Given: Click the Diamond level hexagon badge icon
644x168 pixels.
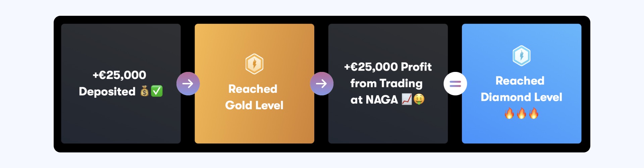Looking at the screenshot, I should tap(522, 56).
